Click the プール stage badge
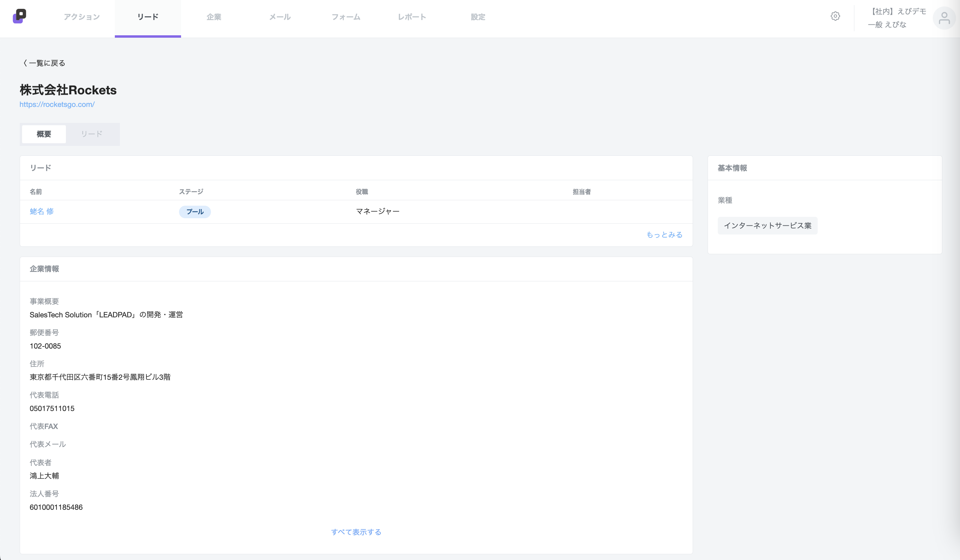Image resolution: width=960 pixels, height=560 pixels. pyautogui.click(x=195, y=212)
